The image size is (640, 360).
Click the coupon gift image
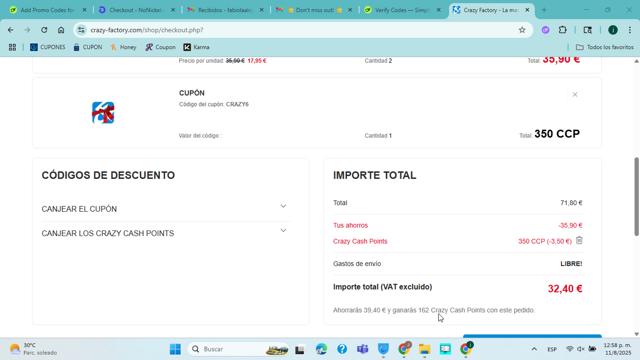103,113
